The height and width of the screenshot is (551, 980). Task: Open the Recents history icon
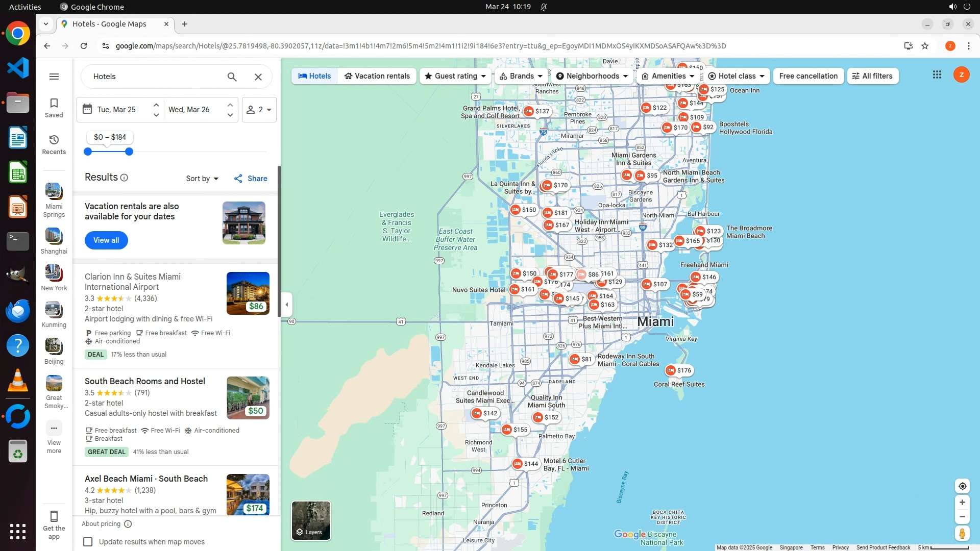tap(54, 144)
